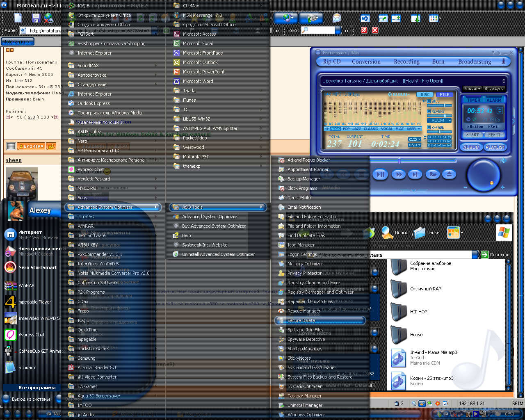Open the MyIE2 search box dropdown
Image resolution: width=525 pixels, height=420 pixels.
(x=338, y=30)
